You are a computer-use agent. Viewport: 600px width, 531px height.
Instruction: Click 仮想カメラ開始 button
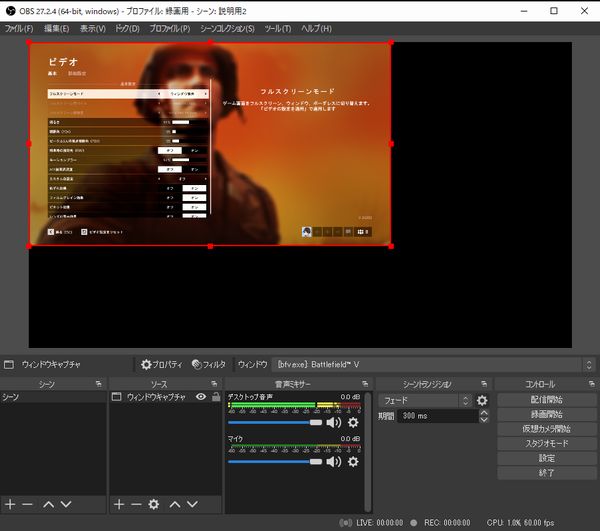click(546, 429)
